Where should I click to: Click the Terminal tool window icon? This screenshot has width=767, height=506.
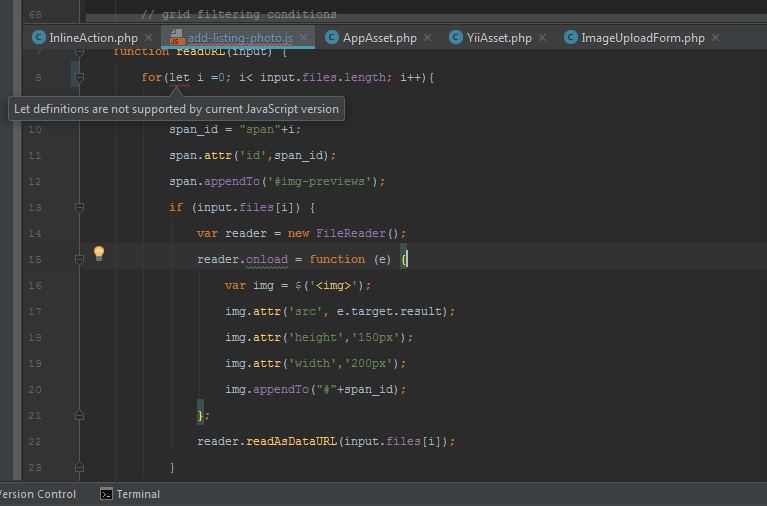(106, 494)
